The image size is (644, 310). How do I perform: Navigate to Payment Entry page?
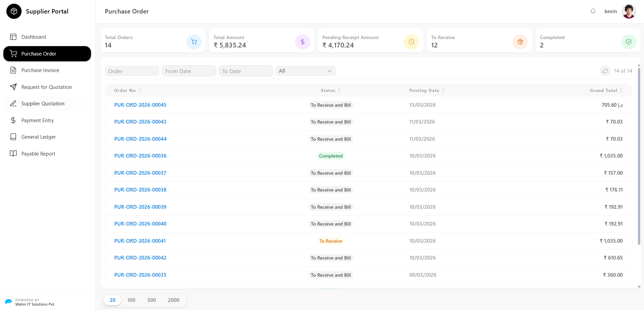click(47, 120)
